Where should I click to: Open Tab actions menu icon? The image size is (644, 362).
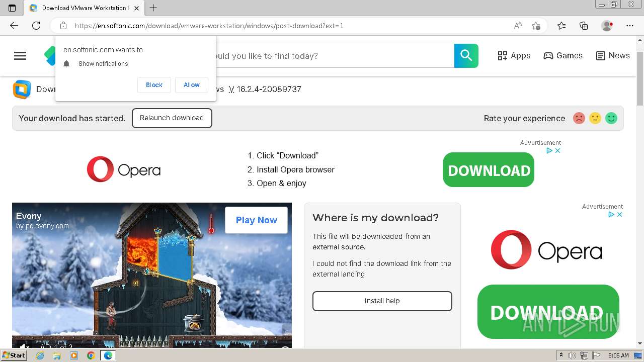[12, 8]
